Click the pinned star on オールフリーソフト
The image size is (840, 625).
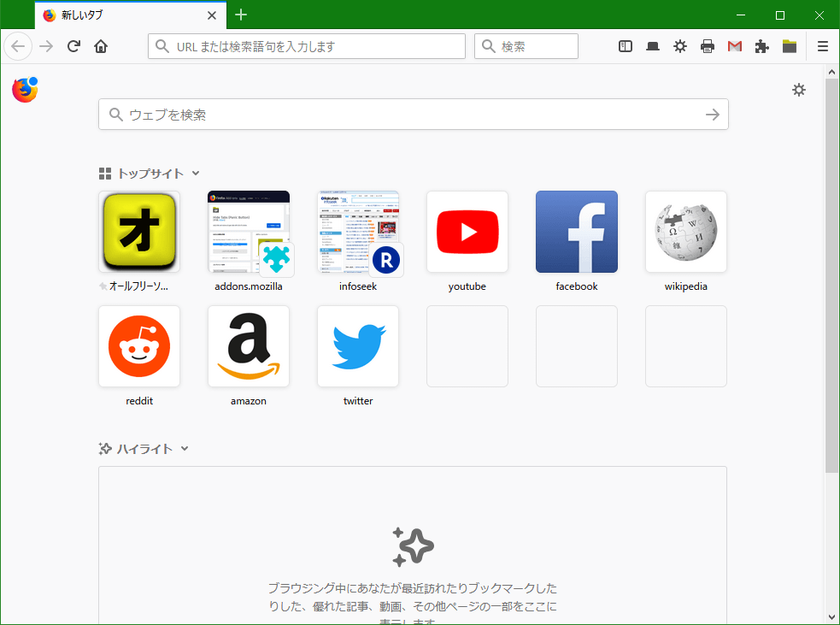103,286
